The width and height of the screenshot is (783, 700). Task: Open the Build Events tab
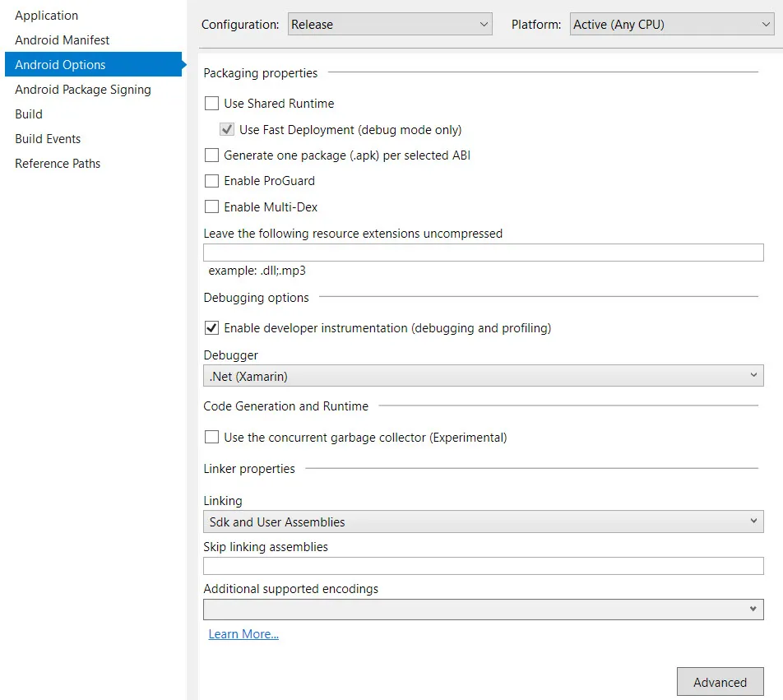(x=48, y=139)
